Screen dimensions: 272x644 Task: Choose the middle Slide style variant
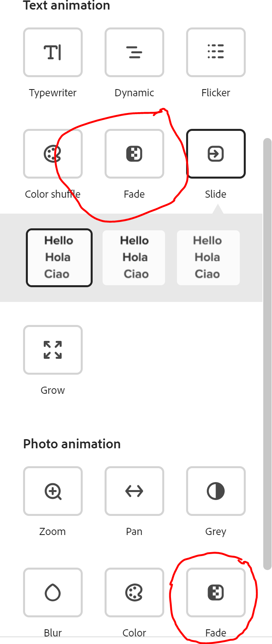click(134, 257)
